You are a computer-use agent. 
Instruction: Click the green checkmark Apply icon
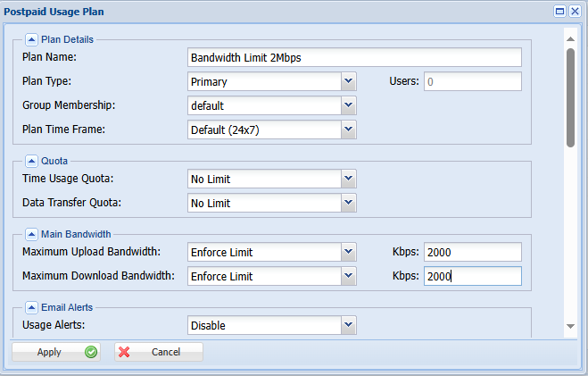[90, 352]
